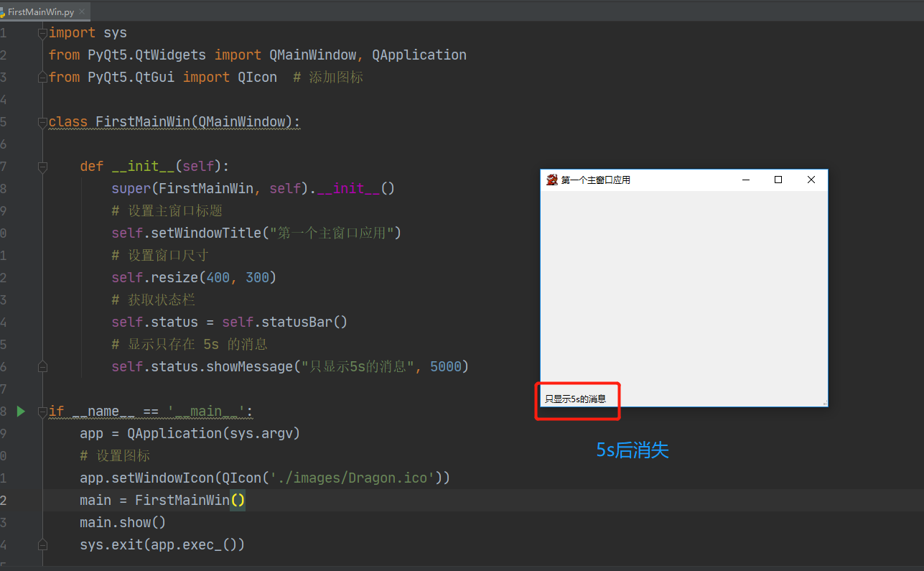Maximize the 第一个主窗口应用 window
This screenshot has height=571, width=924.
(x=778, y=180)
